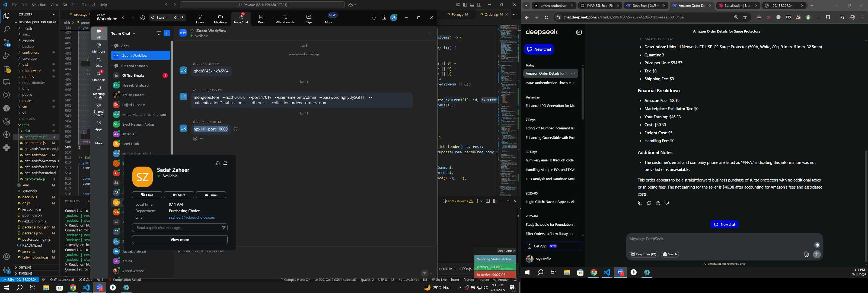Click the blue plus button in Team Chat
Image resolution: width=868 pixels, height=293 pixels.
coord(167,33)
